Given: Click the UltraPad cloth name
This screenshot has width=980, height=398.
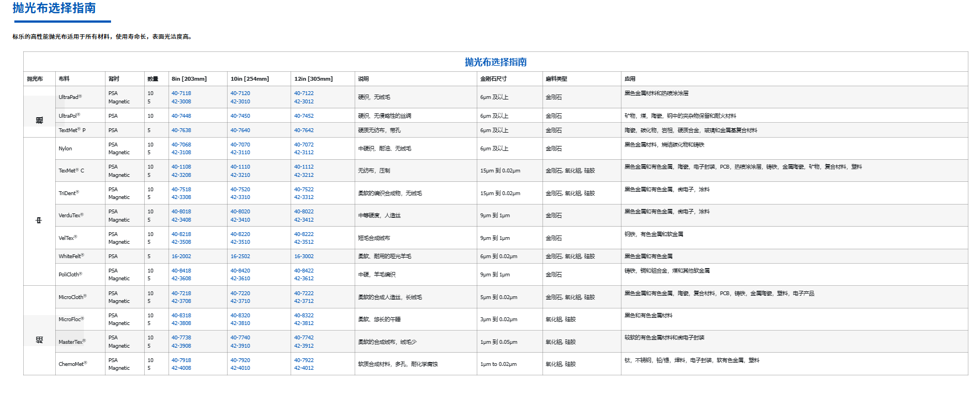Looking at the screenshot, I should (x=70, y=97).
